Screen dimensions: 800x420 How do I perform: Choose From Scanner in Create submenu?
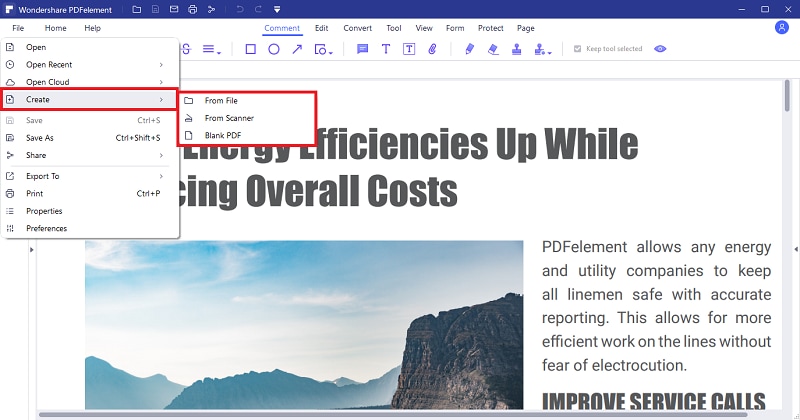coord(247,118)
